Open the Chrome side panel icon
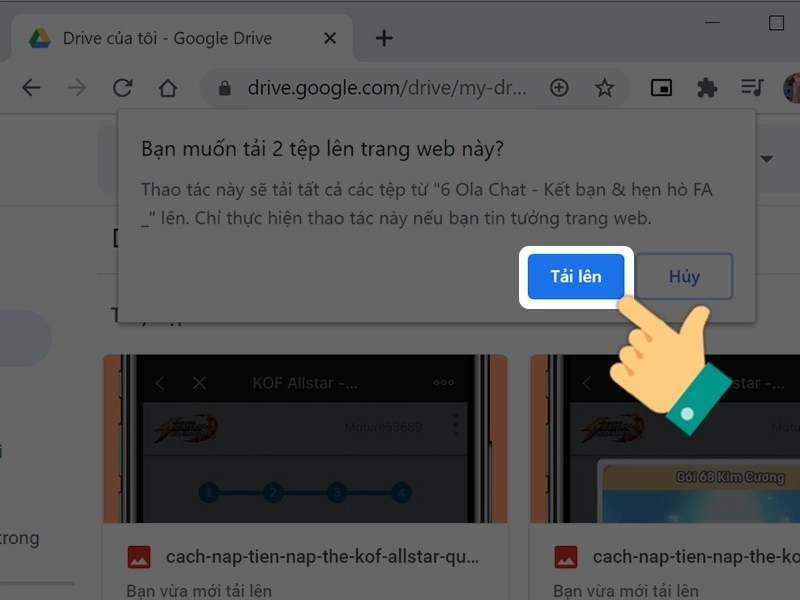800x600 pixels. [661, 88]
